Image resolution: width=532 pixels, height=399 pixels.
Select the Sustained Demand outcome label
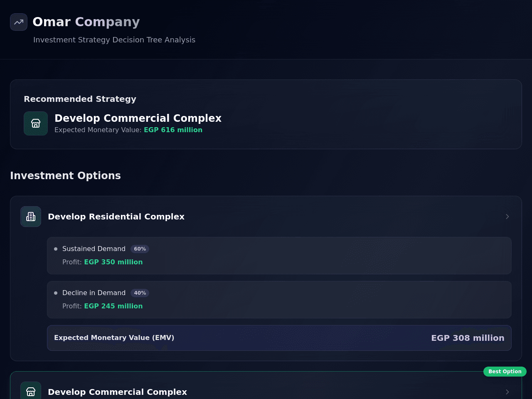pos(94,249)
